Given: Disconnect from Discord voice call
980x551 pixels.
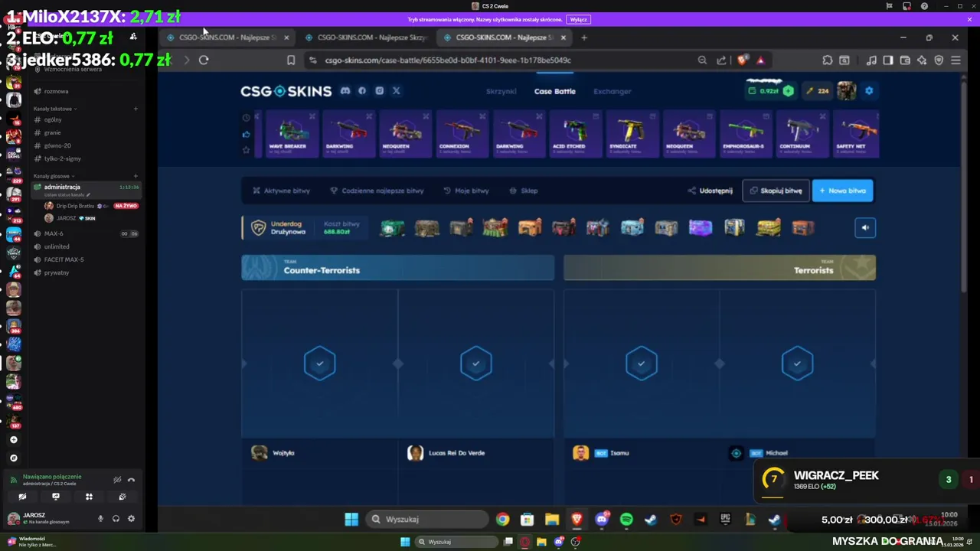Looking at the screenshot, I should pos(131,480).
